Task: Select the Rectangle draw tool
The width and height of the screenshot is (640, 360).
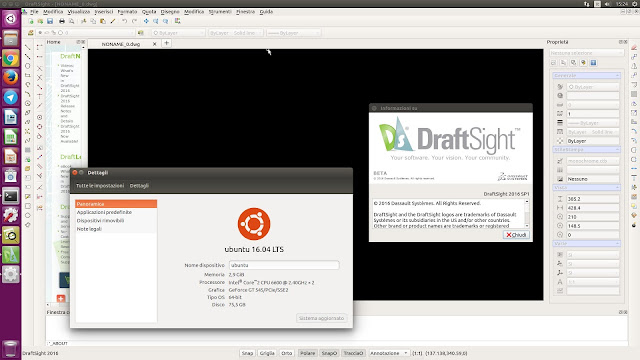Action: (28, 75)
